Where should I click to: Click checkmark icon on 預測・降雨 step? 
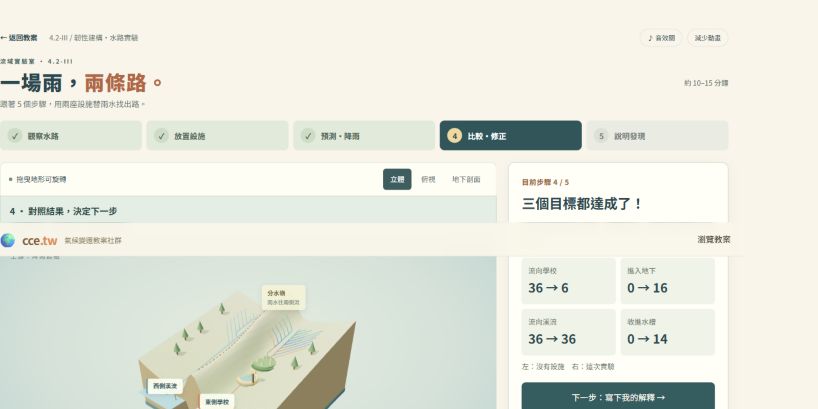coord(308,136)
